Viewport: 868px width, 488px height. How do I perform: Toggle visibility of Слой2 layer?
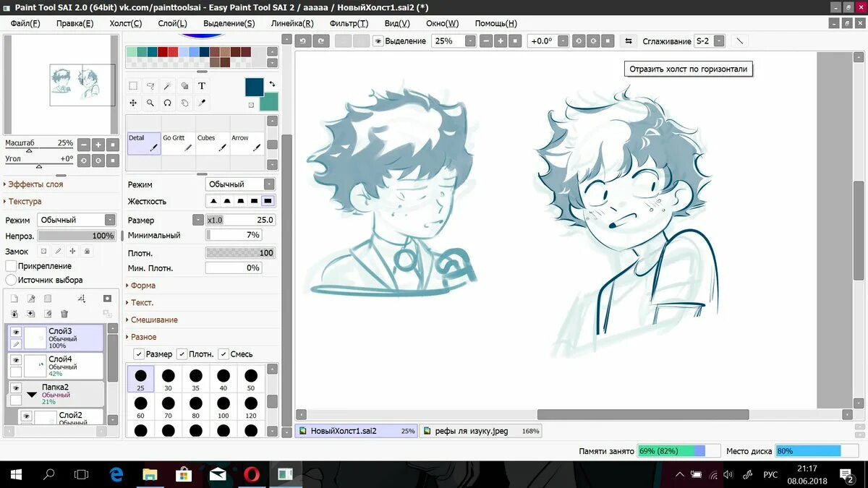(x=26, y=416)
